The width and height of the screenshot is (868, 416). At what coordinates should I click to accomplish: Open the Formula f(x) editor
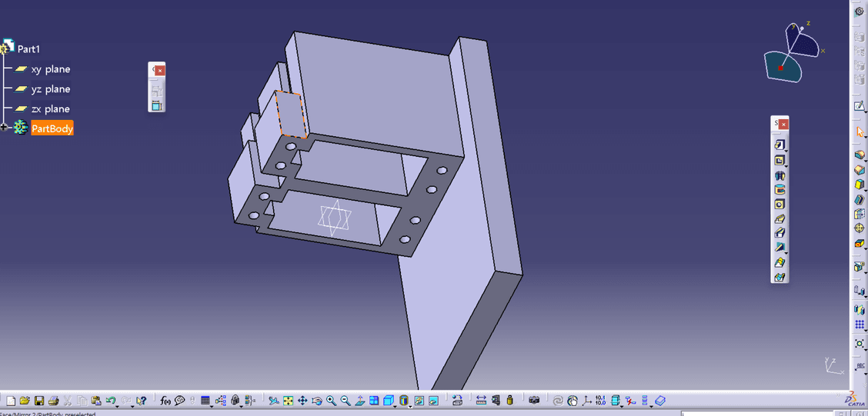pyautogui.click(x=165, y=401)
